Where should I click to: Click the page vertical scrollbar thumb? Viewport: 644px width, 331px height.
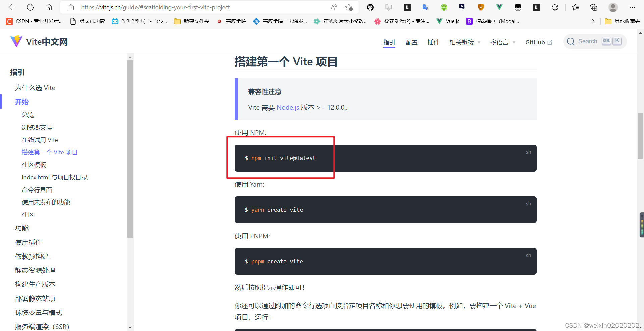coord(640,136)
